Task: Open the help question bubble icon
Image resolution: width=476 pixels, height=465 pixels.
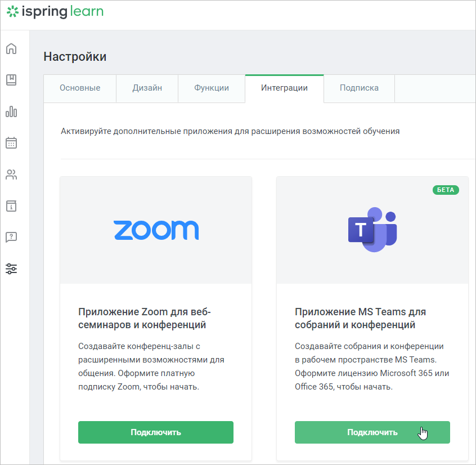Action: [11, 237]
